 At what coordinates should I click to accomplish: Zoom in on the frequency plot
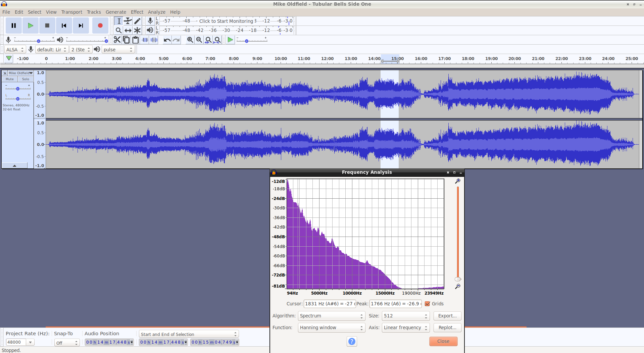[458, 181]
